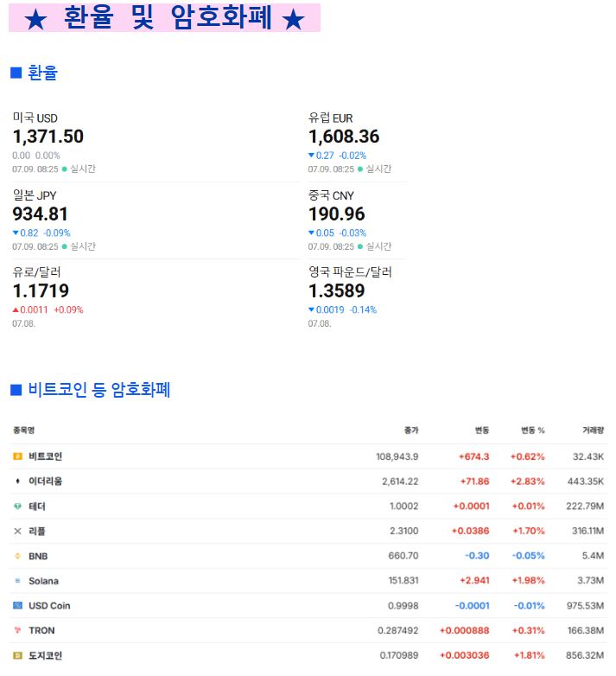Screen dimensions: 616x676
Task: Click the blue down triangle for 중국 CNY
Action: point(311,233)
